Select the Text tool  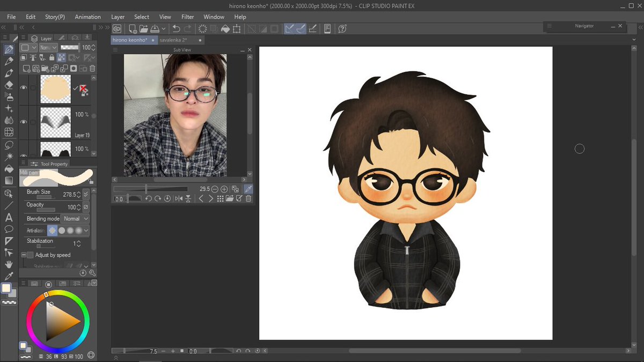[9, 217]
